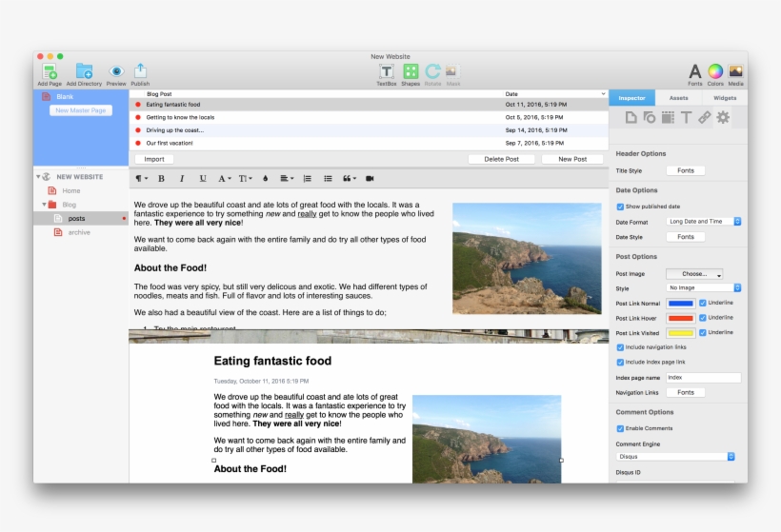This screenshot has height=532, width=781.
Task: Open the Preview eye icon
Action: coord(116,71)
